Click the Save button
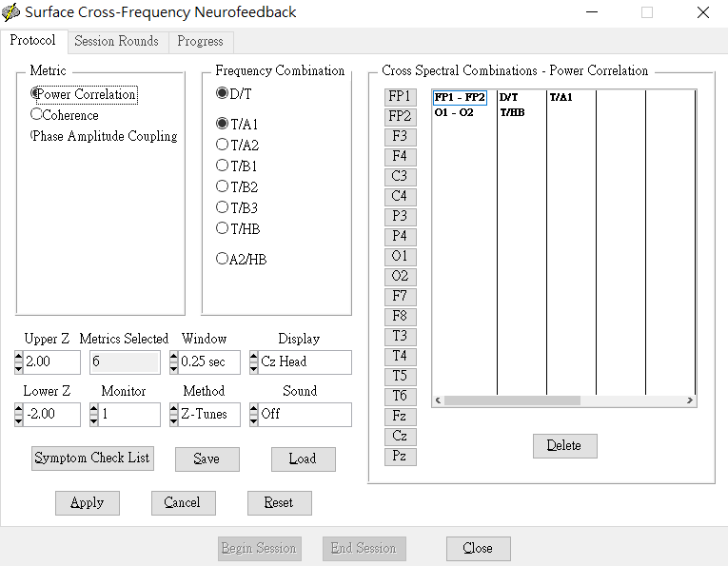The height and width of the screenshot is (566, 728). (207, 459)
